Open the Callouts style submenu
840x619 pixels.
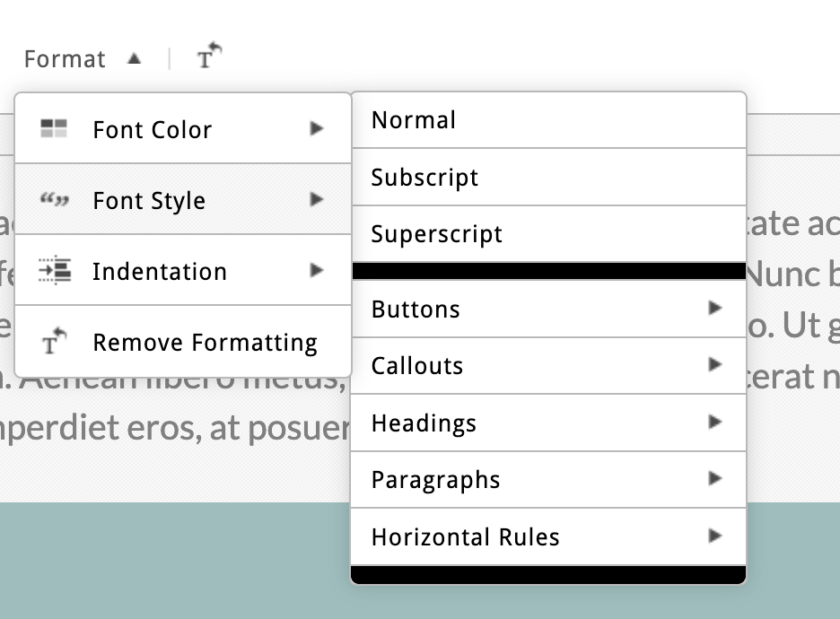coord(417,366)
